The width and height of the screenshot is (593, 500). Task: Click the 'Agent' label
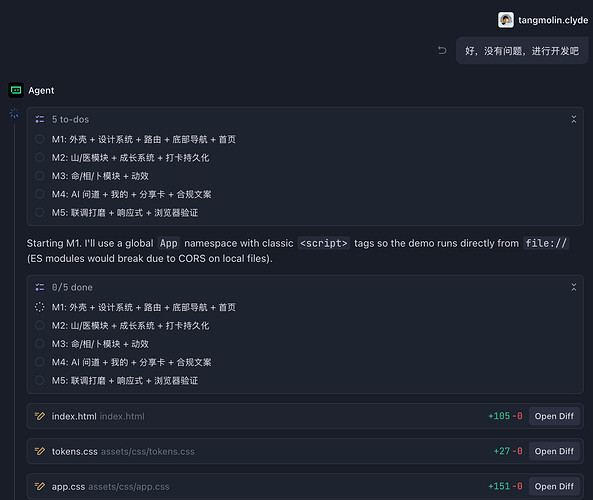point(41,90)
